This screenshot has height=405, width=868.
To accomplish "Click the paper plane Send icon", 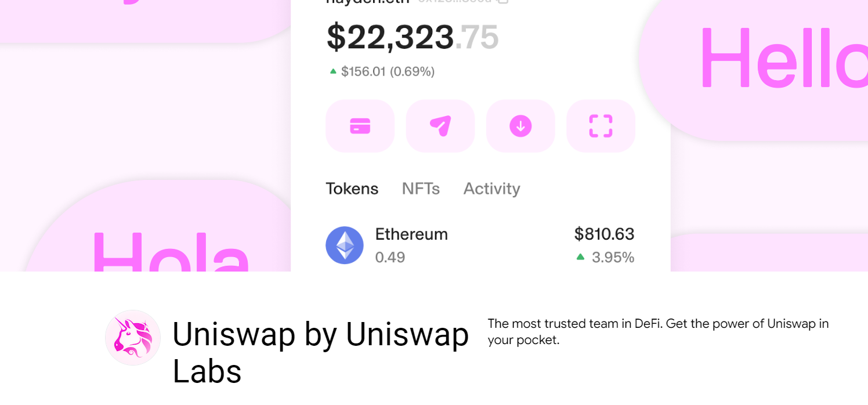I will click(440, 126).
